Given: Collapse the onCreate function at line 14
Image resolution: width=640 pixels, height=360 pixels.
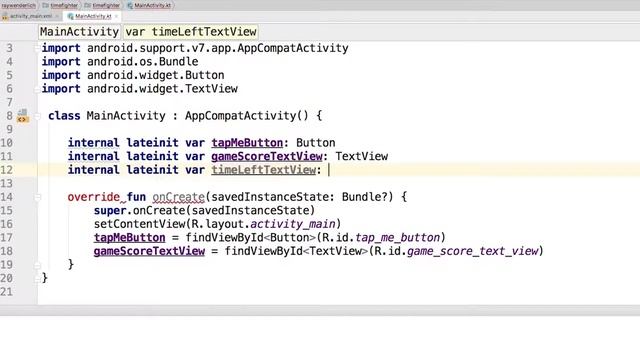Looking at the screenshot, I should (37, 198).
